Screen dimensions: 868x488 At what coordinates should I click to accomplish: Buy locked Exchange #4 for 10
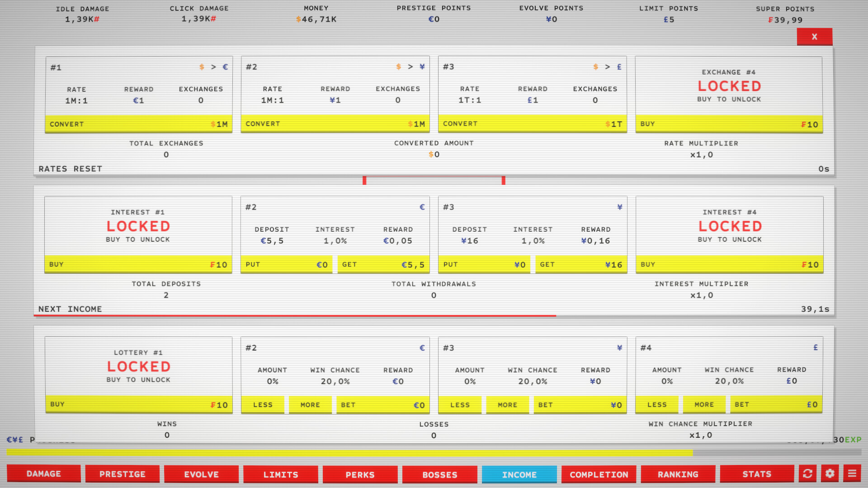pyautogui.click(x=729, y=124)
